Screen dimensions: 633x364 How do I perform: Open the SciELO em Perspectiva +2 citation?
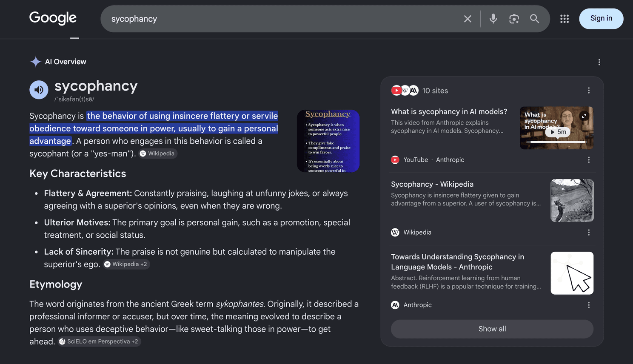tap(99, 341)
